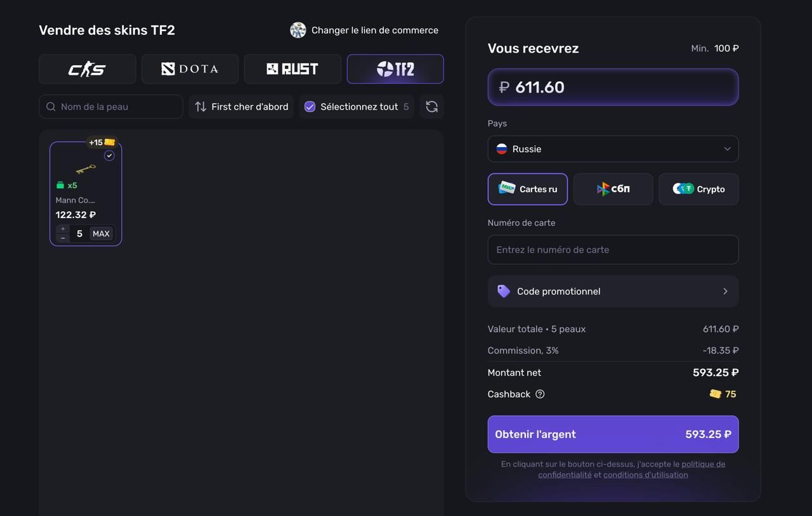This screenshot has height=516, width=812.
Task: Select the Cartes ru payment method
Action: 528,189
